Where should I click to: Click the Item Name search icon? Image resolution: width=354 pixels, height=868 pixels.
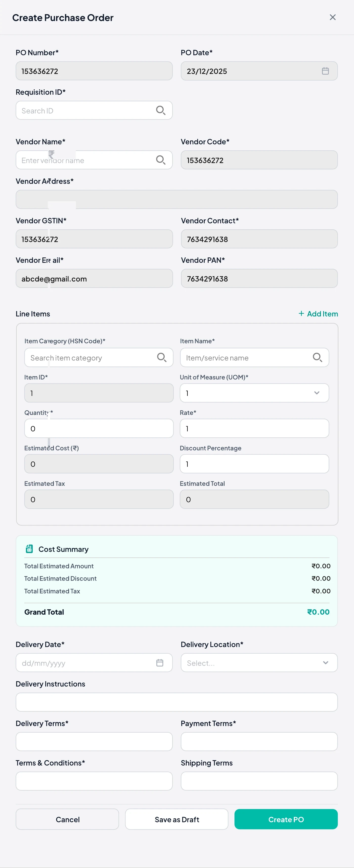[317, 357]
